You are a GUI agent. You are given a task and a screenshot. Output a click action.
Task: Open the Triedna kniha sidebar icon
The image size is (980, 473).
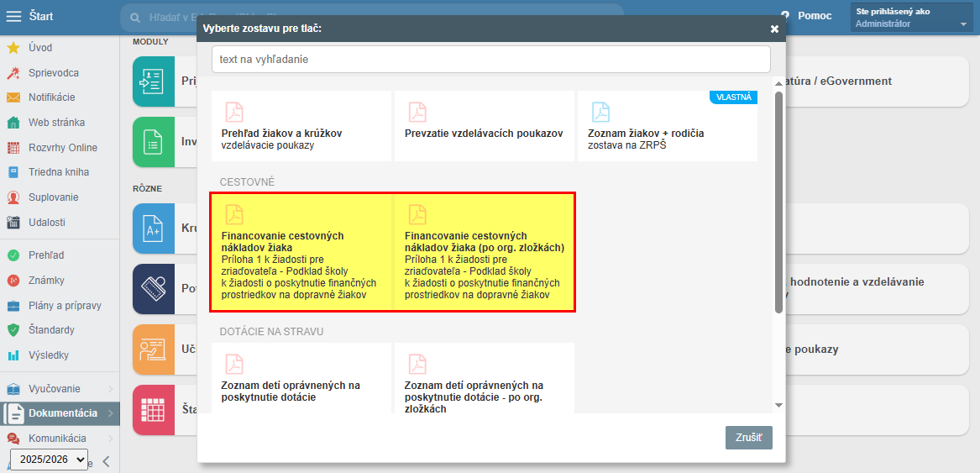coord(13,172)
